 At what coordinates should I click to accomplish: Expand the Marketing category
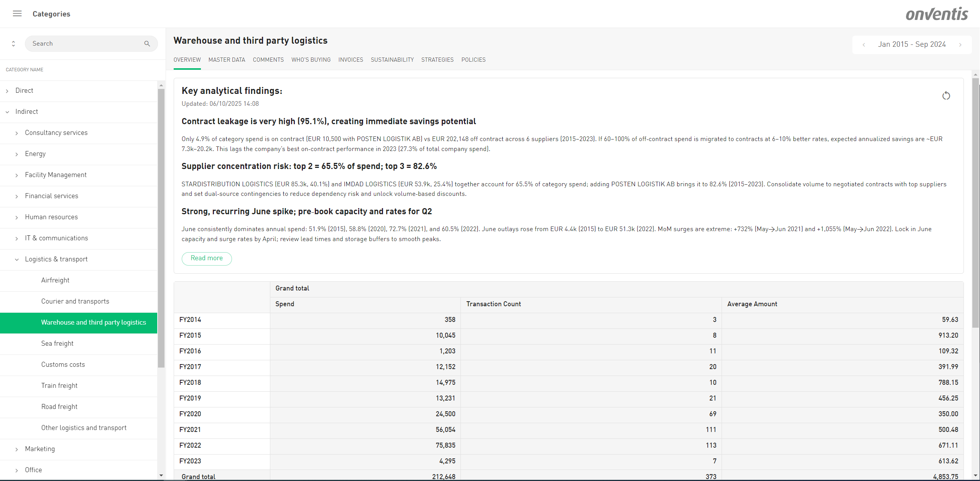pyautogui.click(x=17, y=449)
